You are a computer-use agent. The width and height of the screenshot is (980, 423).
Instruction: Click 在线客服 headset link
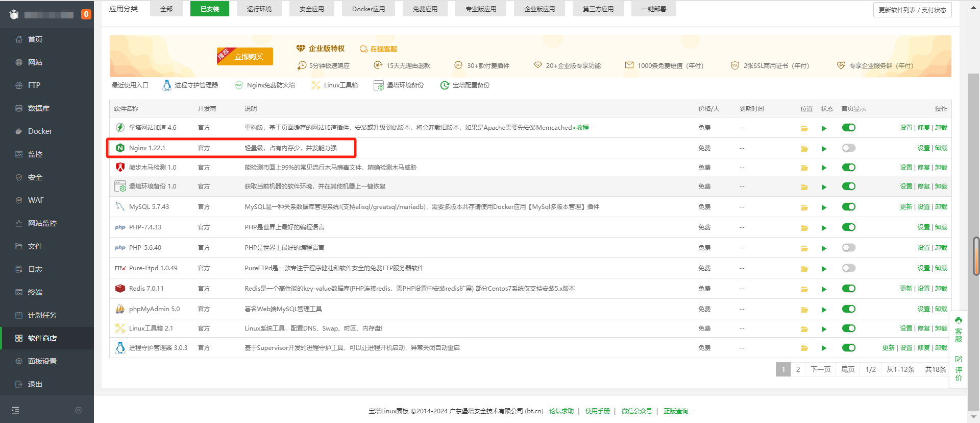coord(378,49)
